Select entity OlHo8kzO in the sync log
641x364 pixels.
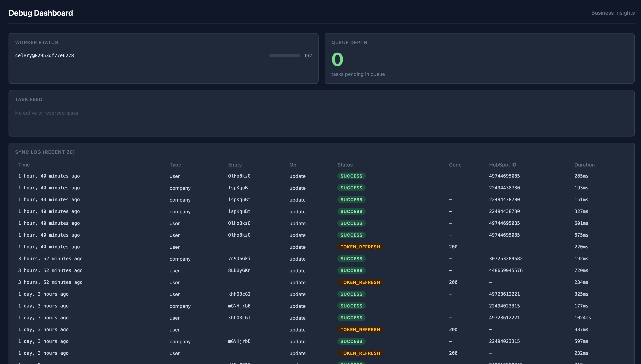(x=239, y=176)
